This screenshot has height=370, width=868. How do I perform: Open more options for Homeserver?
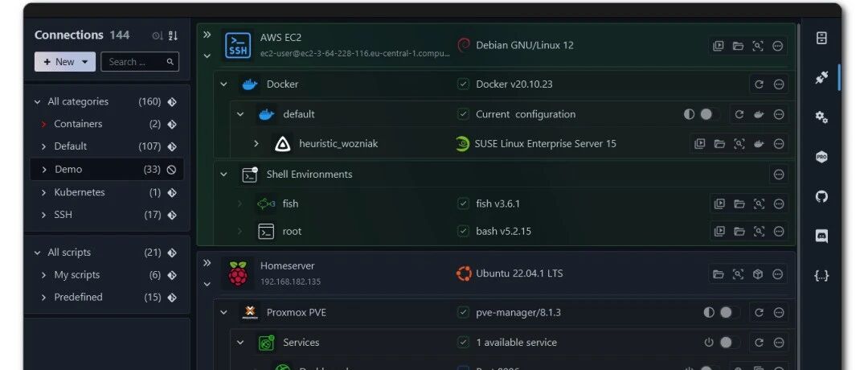click(x=778, y=274)
